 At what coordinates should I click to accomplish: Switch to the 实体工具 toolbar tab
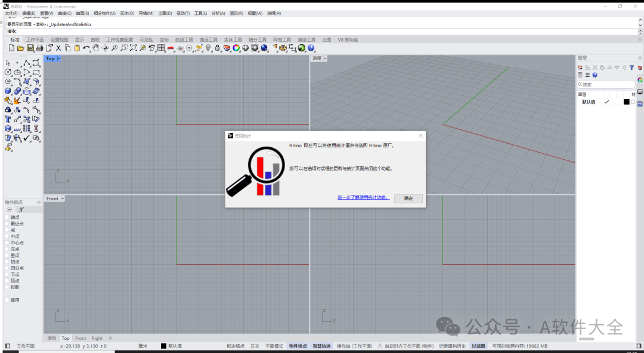pyautogui.click(x=233, y=40)
